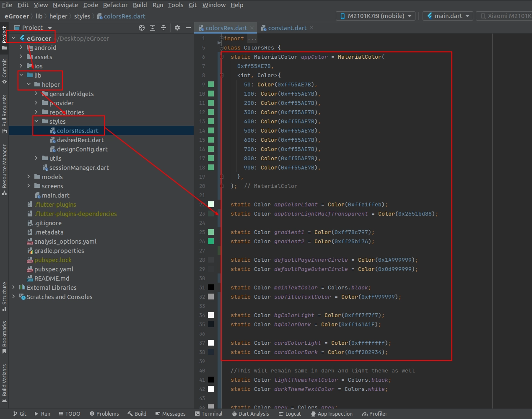532x419 pixels.
Task: Expand the android folder
Action: 21,47
